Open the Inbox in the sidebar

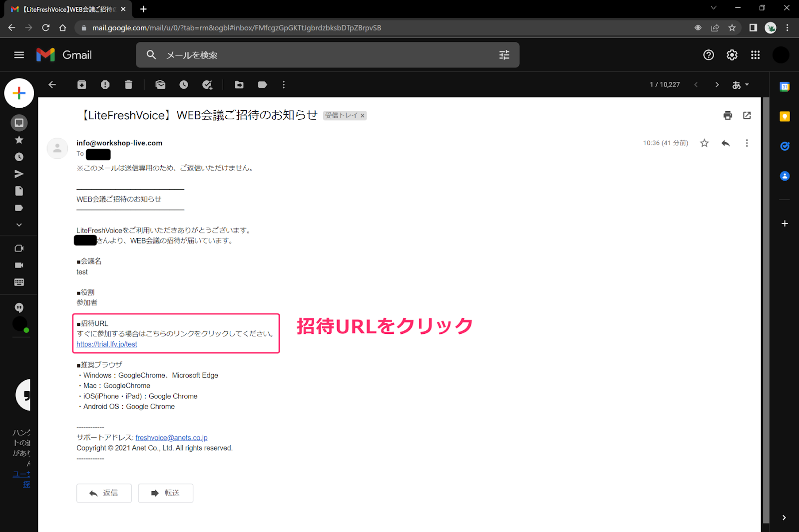(19, 123)
